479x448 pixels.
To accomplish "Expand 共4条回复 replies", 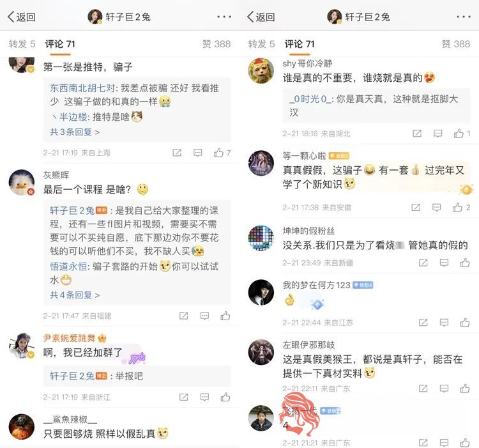I will 75,295.
